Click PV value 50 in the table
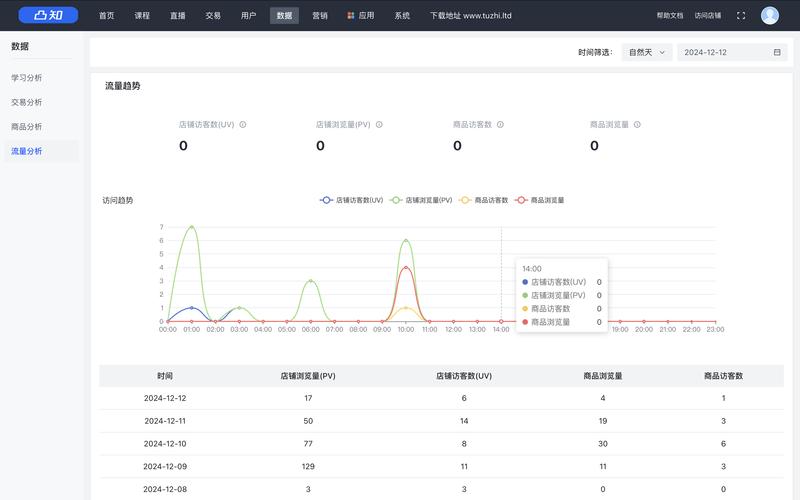The image size is (800, 500). [x=308, y=421]
